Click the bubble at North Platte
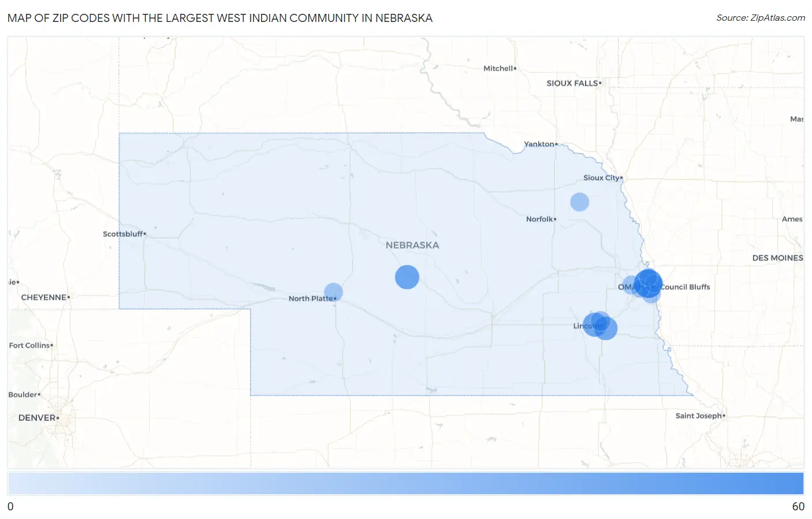 click(333, 293)
